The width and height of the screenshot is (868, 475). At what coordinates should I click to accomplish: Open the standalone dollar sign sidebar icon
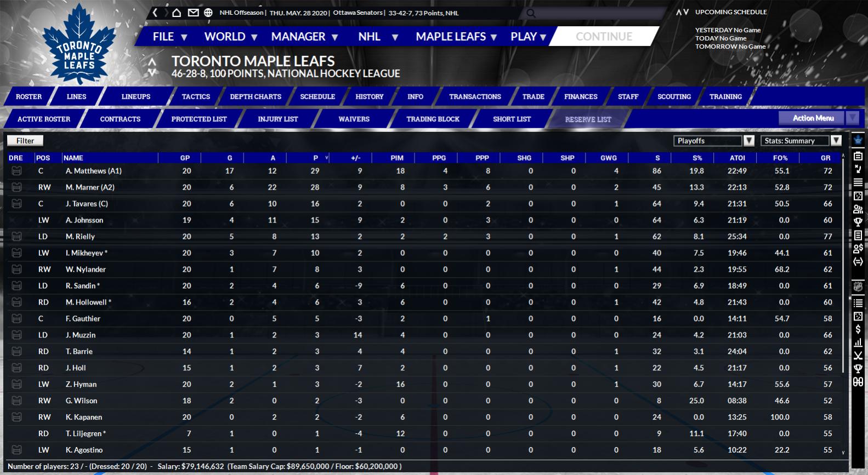(858, 329)
